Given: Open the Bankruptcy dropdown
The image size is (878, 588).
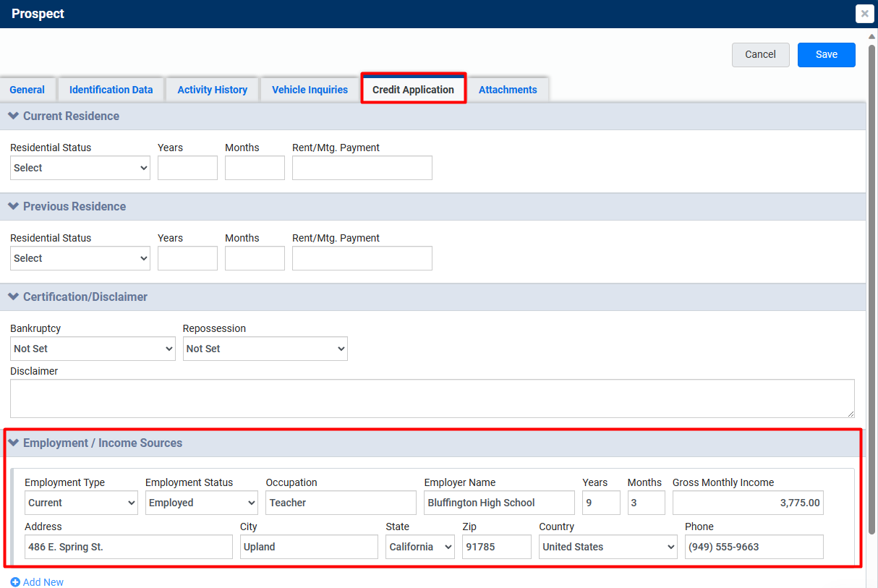Looking at the screenshot, I should click(93, 349).
